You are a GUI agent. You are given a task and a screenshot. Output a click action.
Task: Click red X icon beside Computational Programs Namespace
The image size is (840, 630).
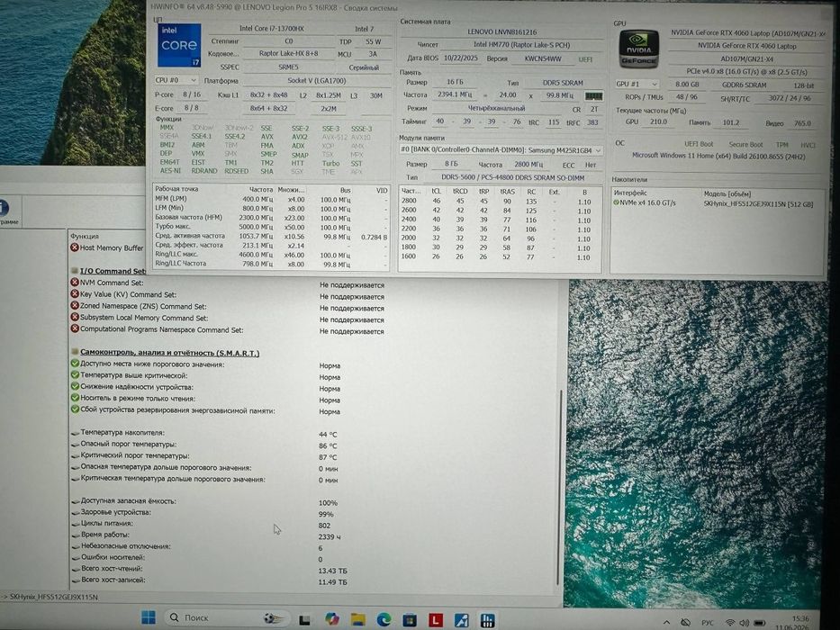75,328
